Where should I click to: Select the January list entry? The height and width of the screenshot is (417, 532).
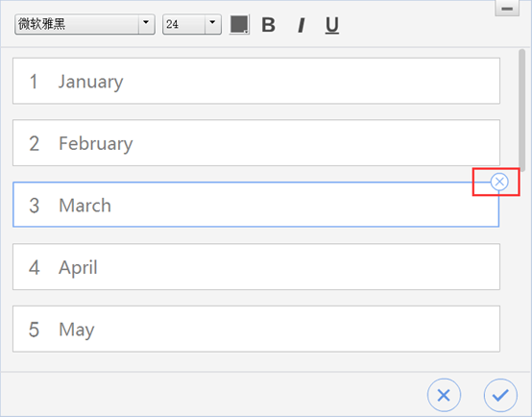[256, 81]
